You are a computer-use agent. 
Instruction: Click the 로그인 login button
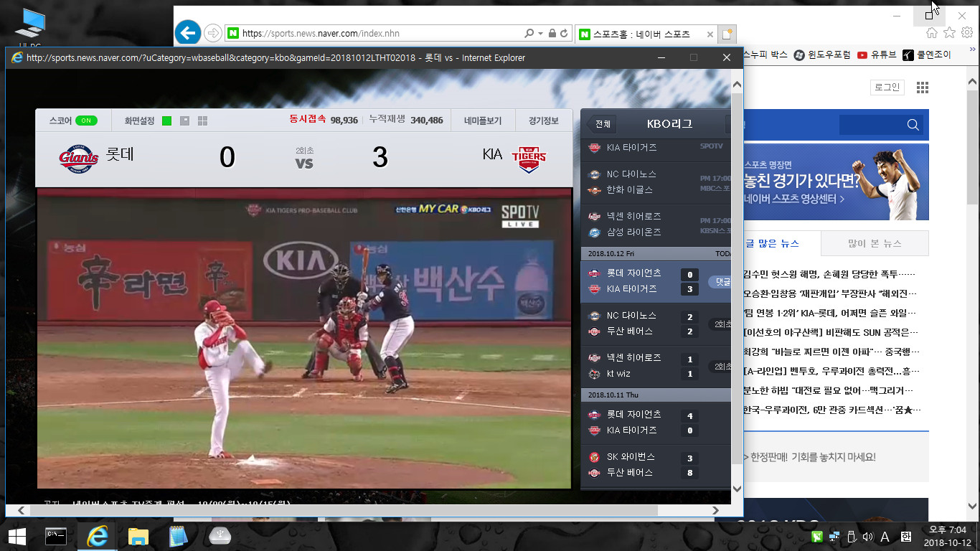[x=887, y=88]
